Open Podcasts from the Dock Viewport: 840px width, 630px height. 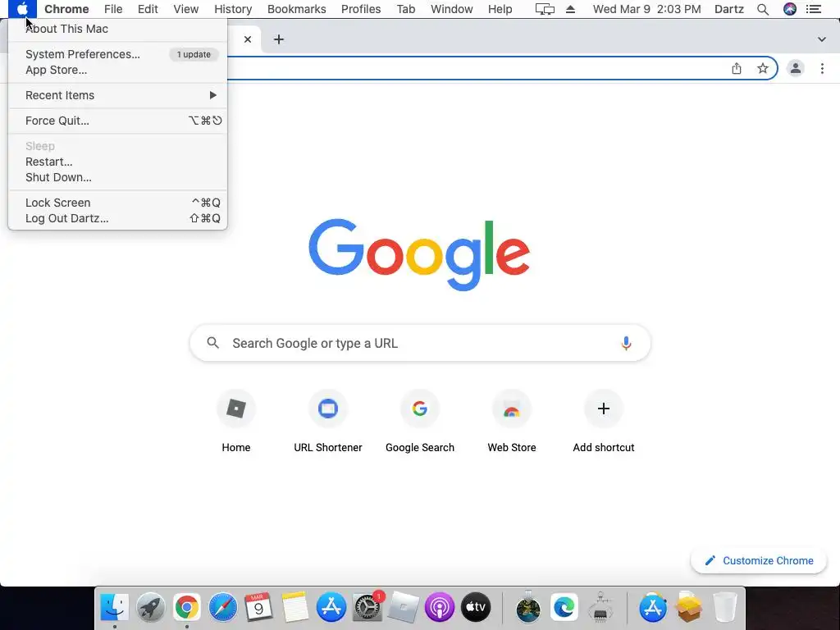pos(440,608)
